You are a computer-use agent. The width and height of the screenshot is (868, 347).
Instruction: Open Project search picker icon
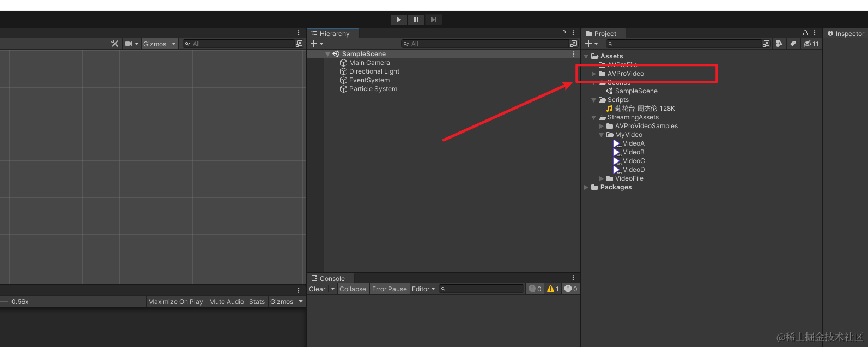coord(767,44)
